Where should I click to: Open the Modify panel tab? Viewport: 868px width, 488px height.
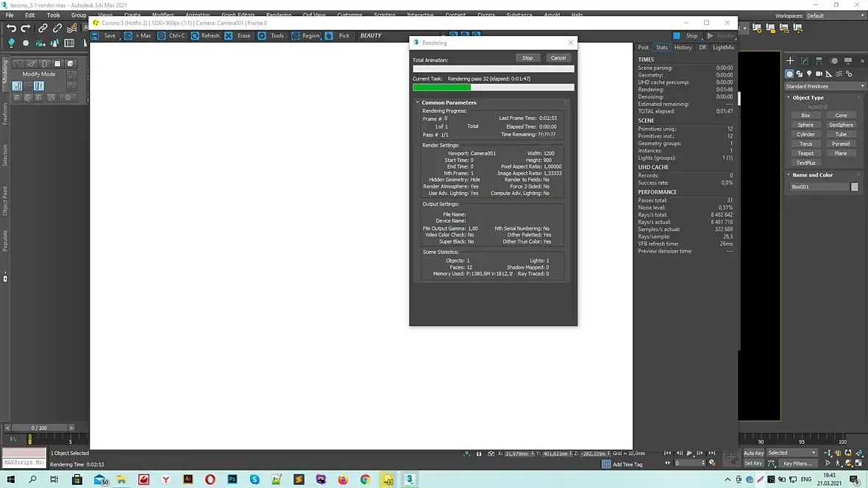(x=804, y=60)
